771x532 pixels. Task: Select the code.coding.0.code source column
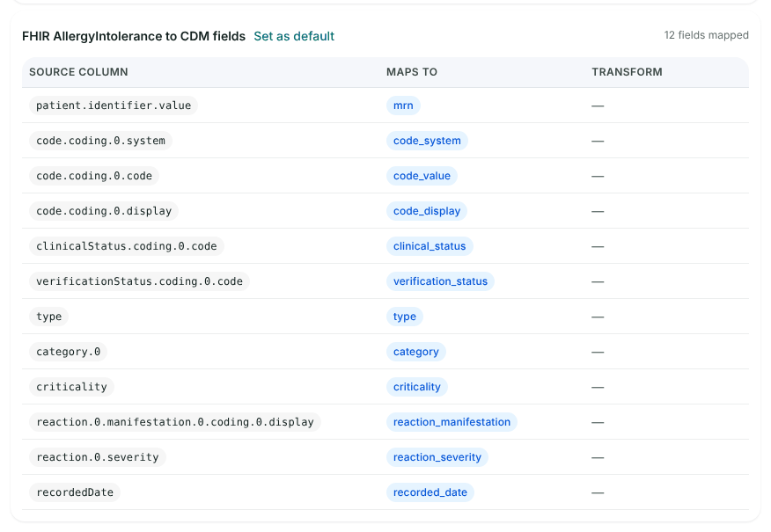(x=94, y=176)
